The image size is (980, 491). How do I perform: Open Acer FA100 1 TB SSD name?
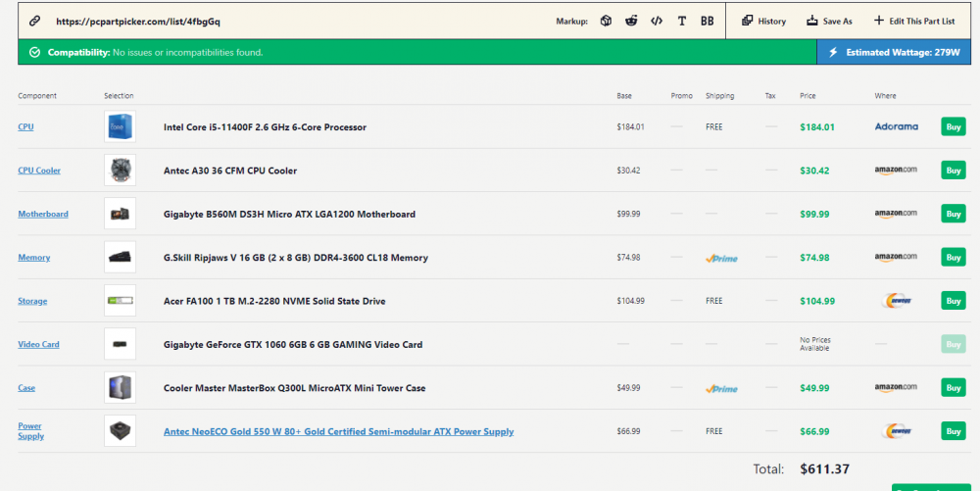pyautogui.click(x=274, y=301)
